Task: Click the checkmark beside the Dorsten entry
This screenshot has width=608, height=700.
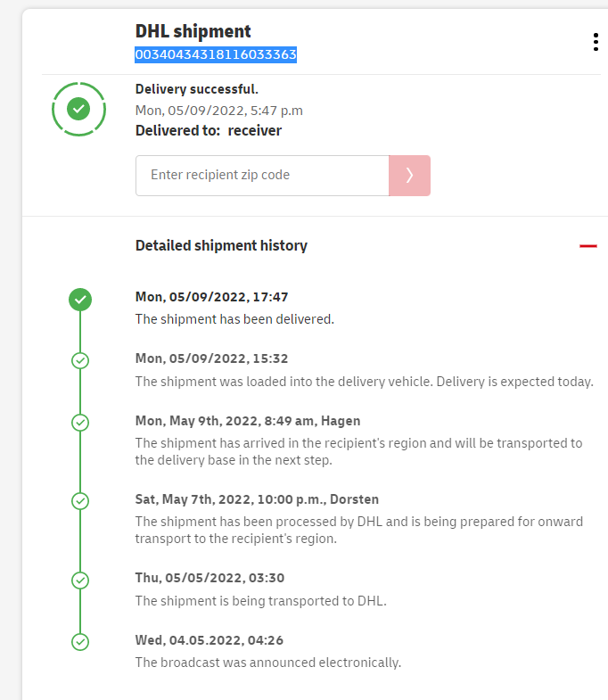Action: coord(80,501)
